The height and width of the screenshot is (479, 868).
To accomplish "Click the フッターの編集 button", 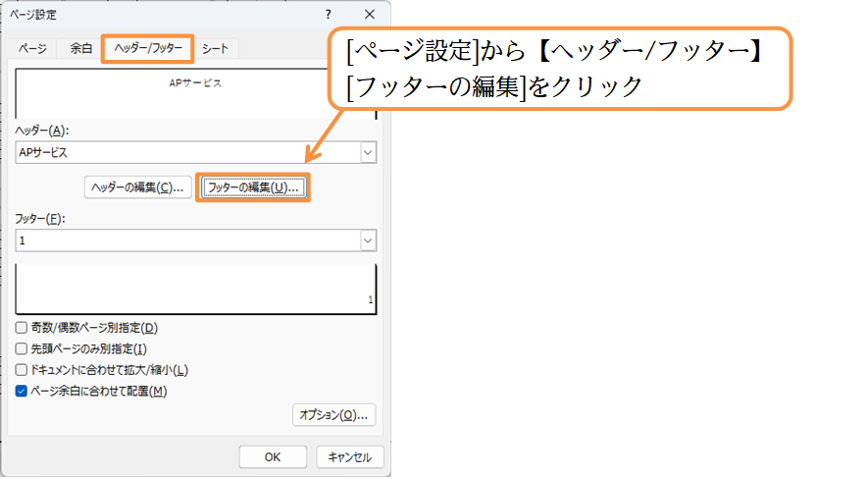I will (x=253, y=187).
